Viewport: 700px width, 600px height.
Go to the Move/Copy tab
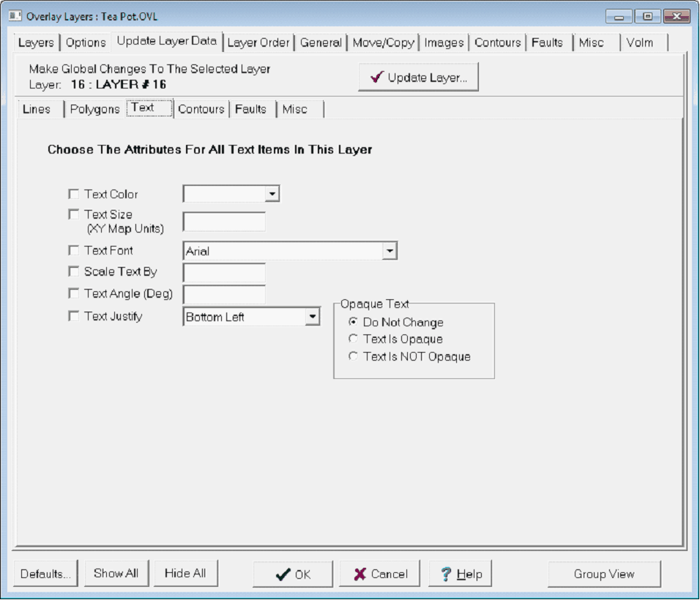(383, 42)
